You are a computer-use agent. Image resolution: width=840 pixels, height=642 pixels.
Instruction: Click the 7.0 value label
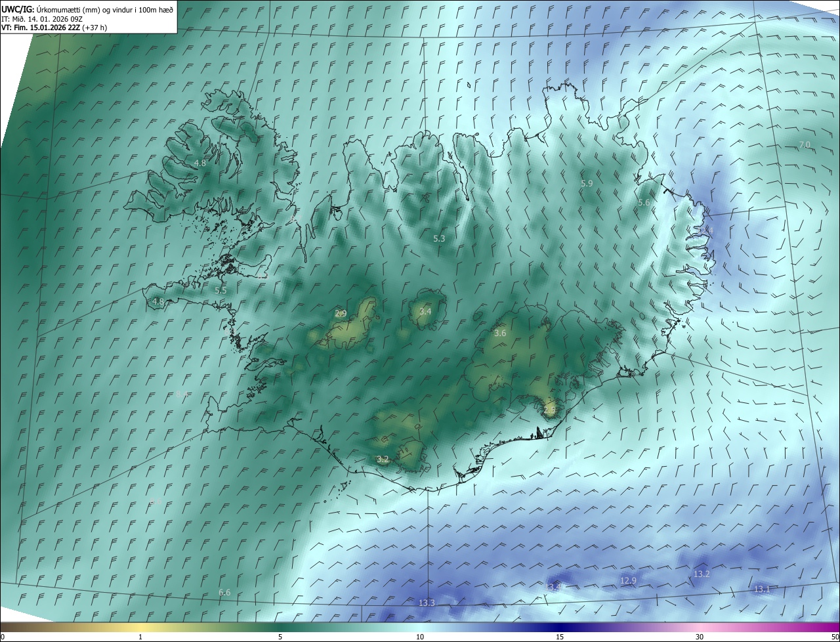coord(805,144)
